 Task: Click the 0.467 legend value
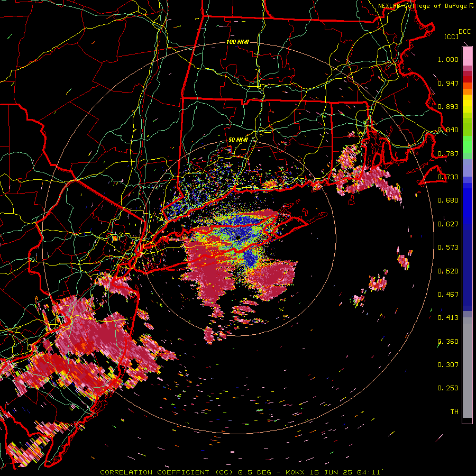pos(448,295)
